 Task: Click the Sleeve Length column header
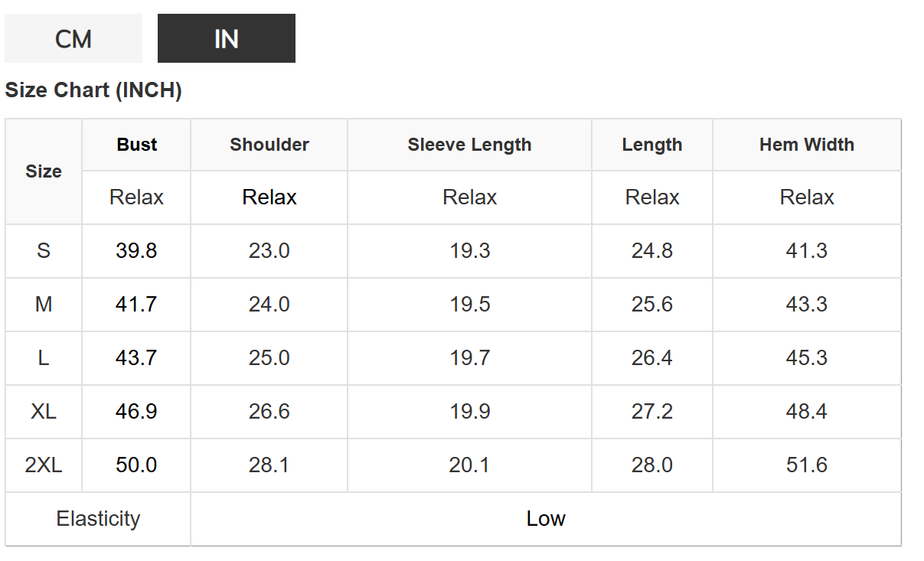tap(469, 145)
